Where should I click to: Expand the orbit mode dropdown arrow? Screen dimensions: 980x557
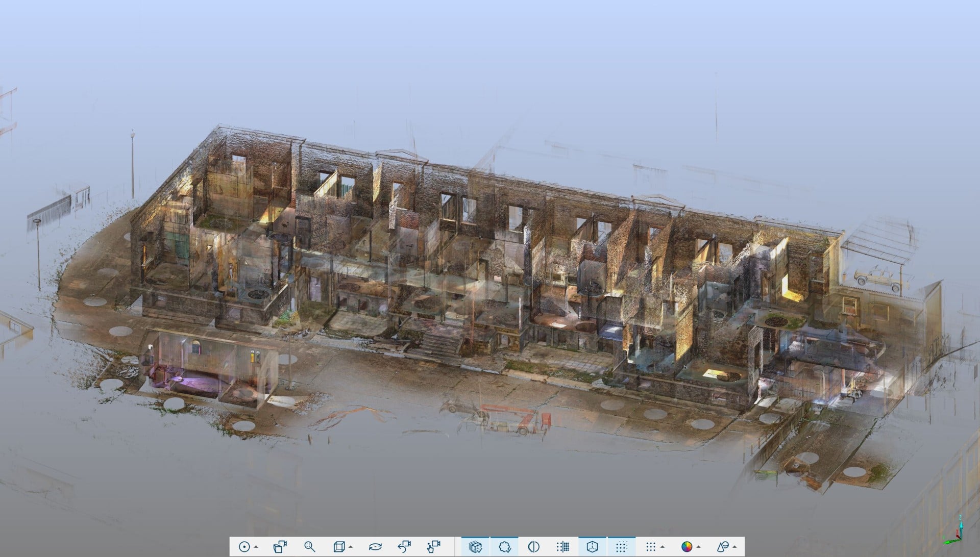click(x=256, y=547)
